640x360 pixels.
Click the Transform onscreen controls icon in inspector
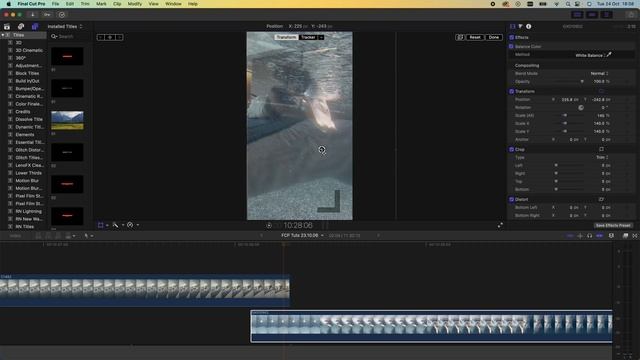click(601, 91)
